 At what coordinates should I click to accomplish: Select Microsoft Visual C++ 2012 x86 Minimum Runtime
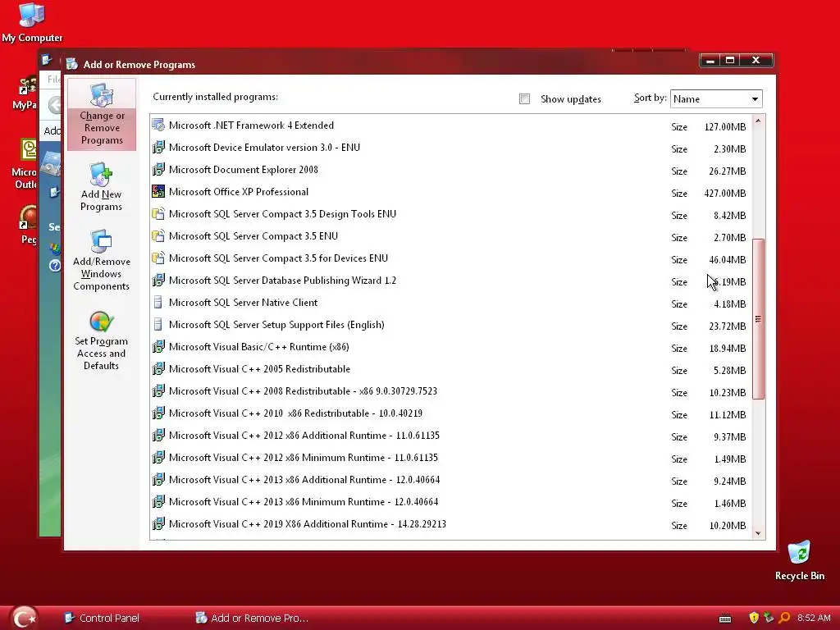(451, 458)
